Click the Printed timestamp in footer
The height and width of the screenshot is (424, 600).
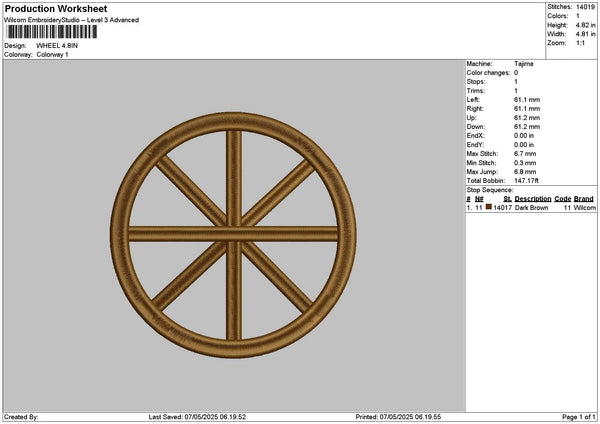[x=398, y=417]
